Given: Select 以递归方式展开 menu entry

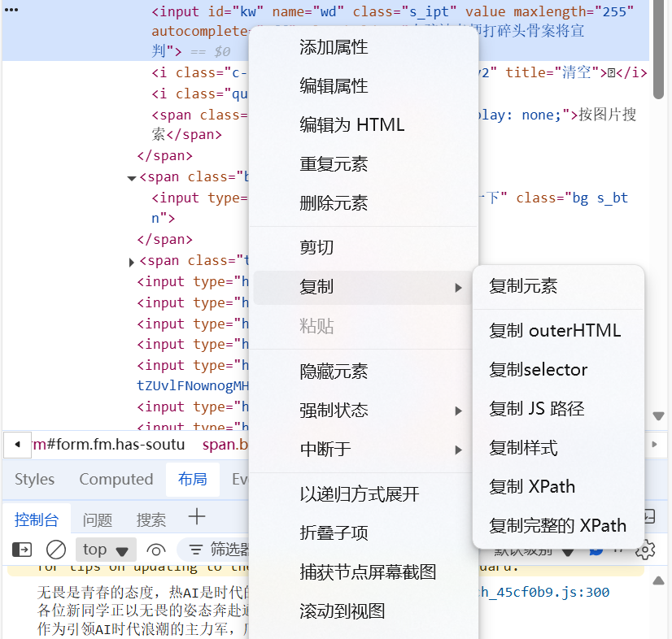Looking at the screenshot, I should (x=363, y=494).
